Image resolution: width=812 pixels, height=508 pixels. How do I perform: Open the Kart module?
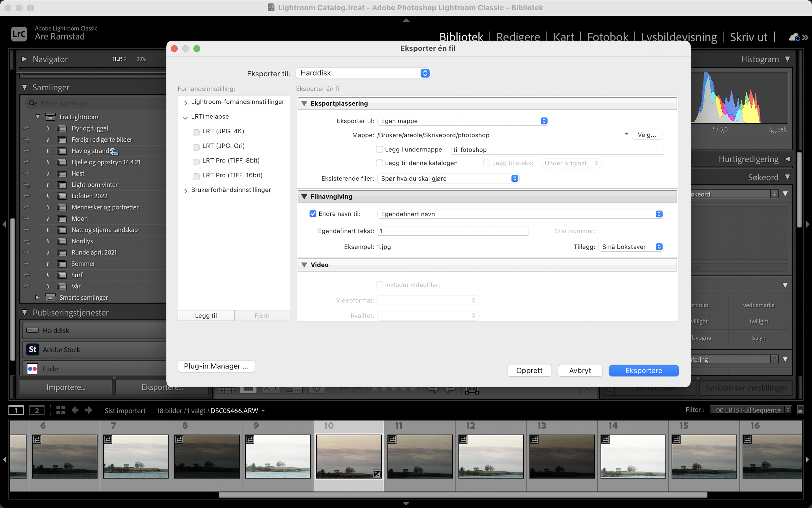(564, 37)
